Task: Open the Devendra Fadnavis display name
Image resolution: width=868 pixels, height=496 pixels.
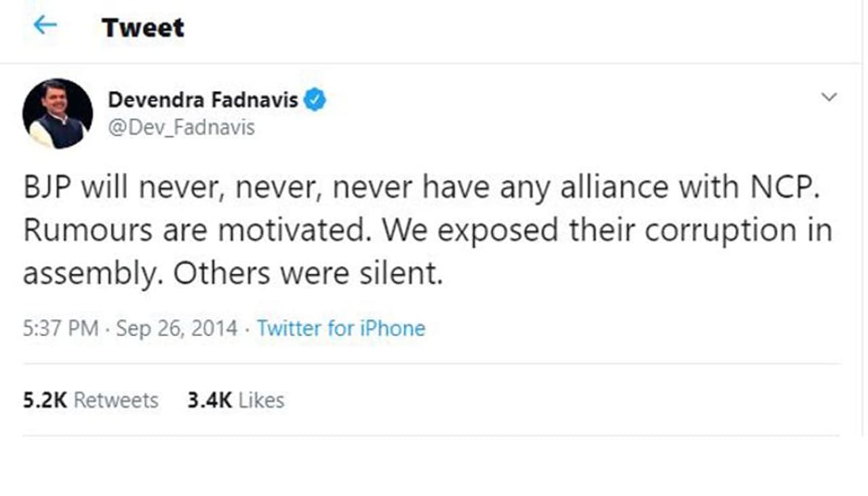Action: click(203, 100)
